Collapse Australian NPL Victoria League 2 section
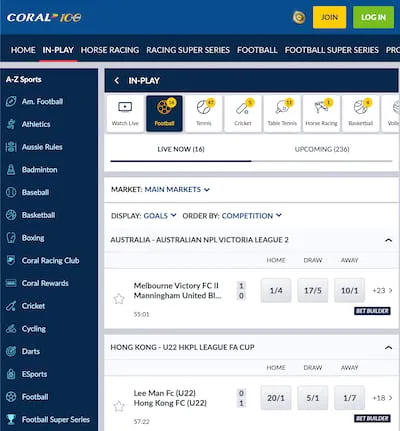This screenshot has height=431, width=400. coord(388,240)
